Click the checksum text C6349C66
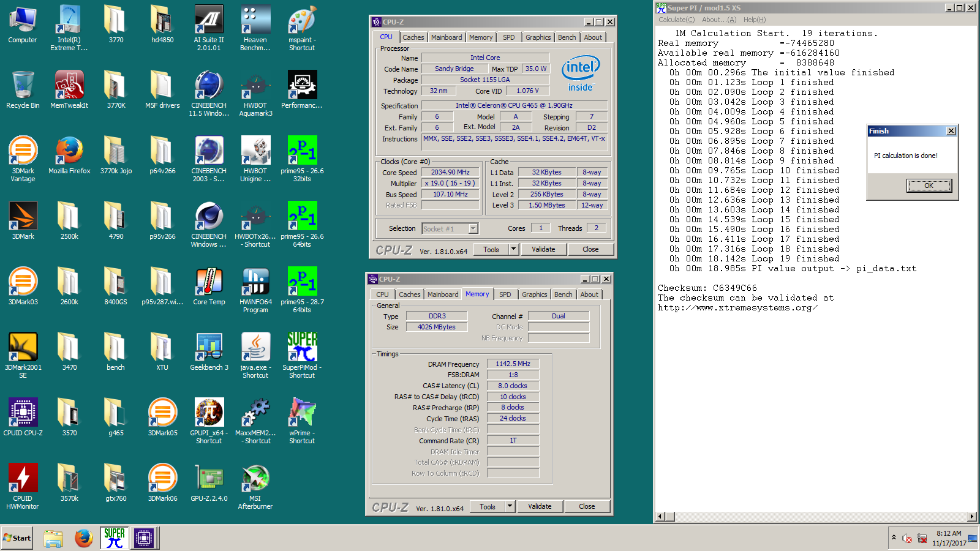The image size is (980, 551). click(734, 288)
